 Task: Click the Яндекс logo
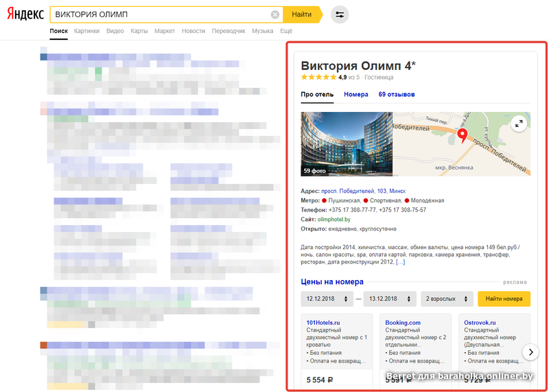25,14
